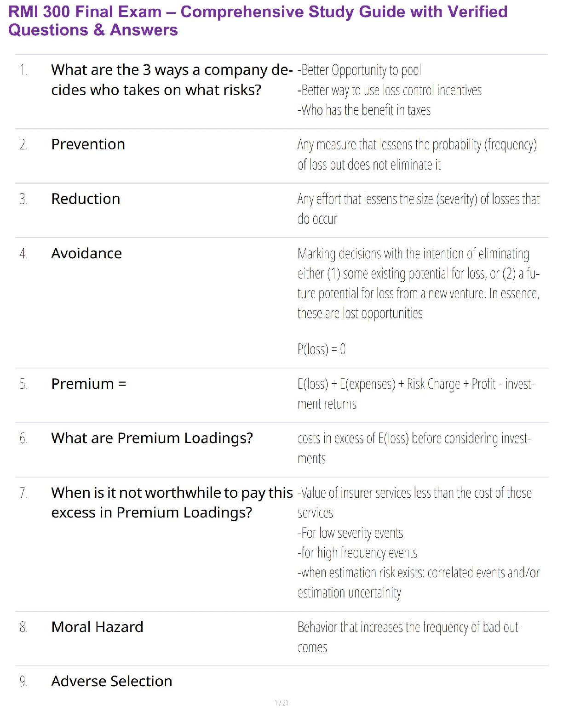Click 'Who has the benefit in taxes' line
Screen dimensions: 563x728
pyautogui.click(x=364, y=110)
